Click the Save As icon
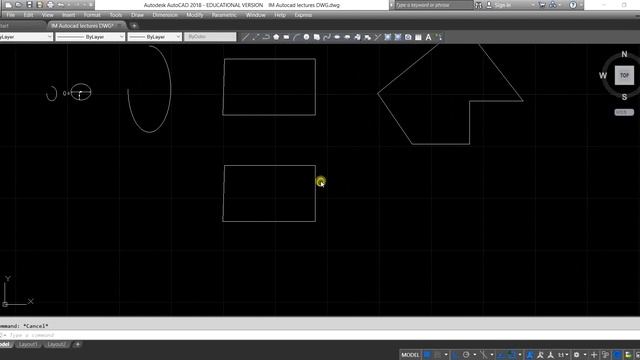 pos(40,5)
